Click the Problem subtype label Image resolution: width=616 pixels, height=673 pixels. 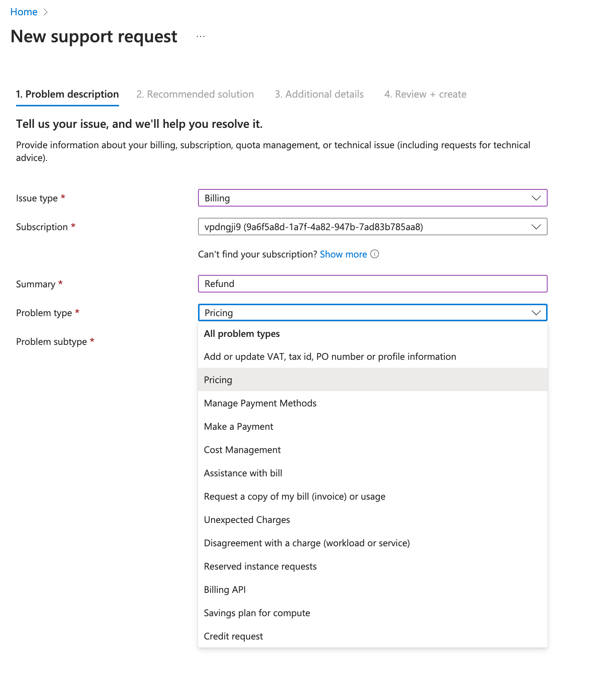point(51,342)
